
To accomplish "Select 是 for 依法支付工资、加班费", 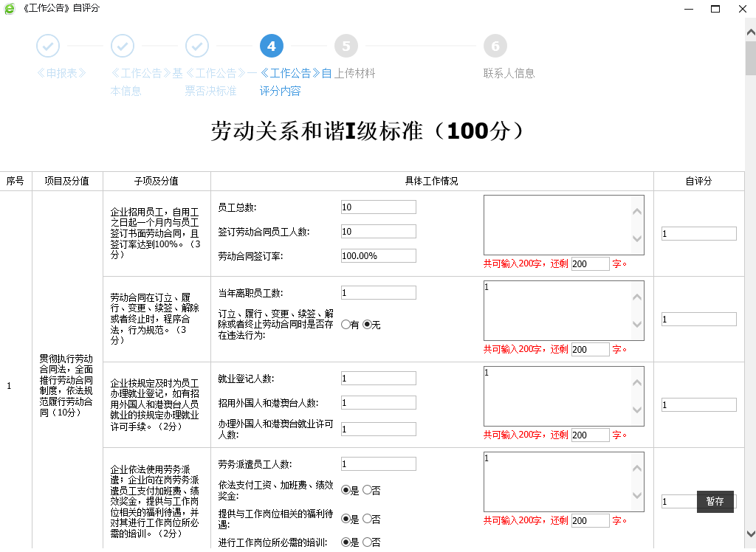I will 346,490.
